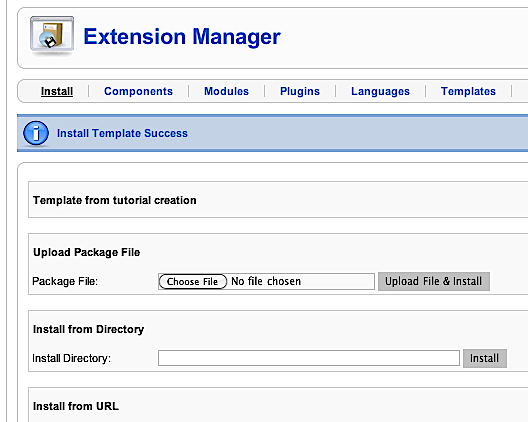Go to the Modules tab

pyautogui.click(x=226, y=91)
